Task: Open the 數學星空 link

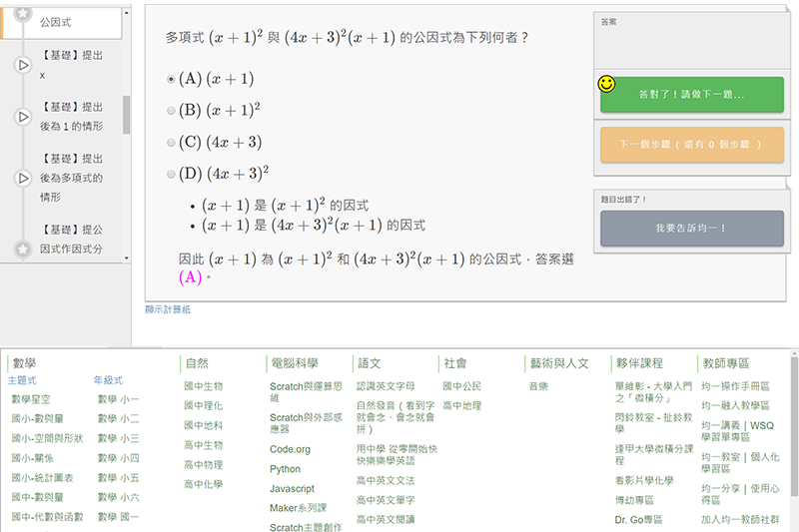Action: [x=31, y=399]
